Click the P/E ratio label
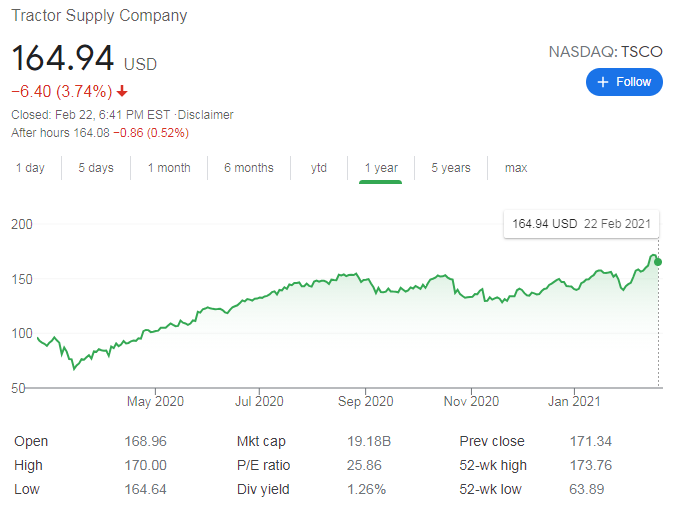Screen dimensions: 678x517 263,466
